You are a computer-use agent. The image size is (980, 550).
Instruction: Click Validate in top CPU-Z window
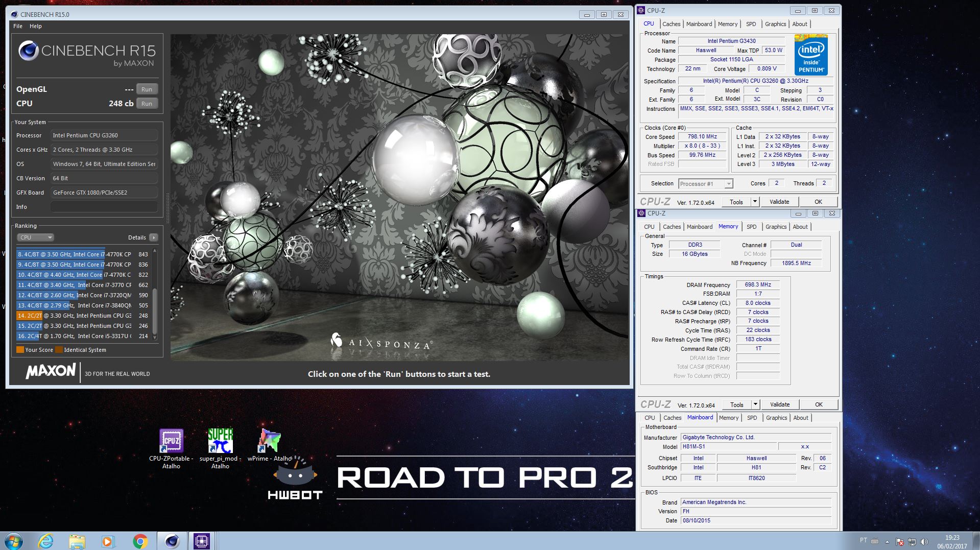[x=779, y=202]
